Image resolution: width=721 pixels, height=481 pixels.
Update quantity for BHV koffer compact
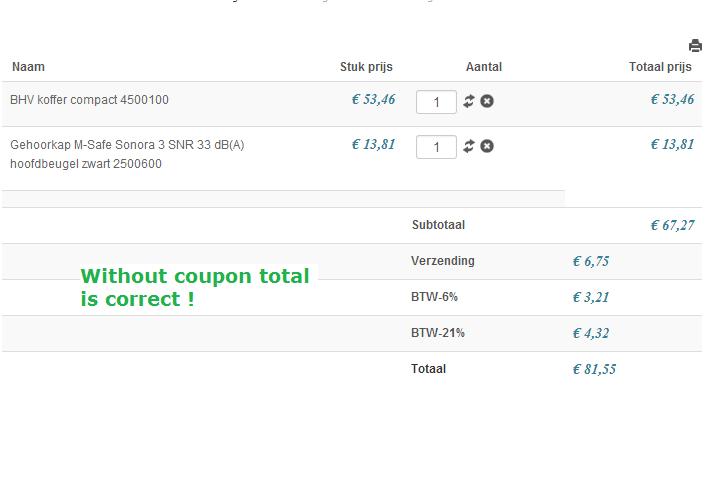[x=468, y=101]
